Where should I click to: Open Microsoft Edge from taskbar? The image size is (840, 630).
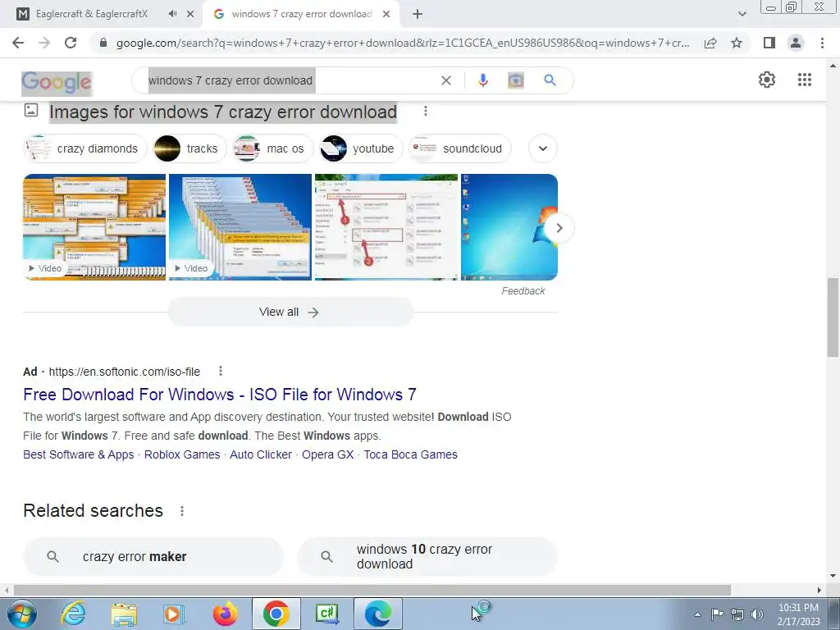point(377,614)
